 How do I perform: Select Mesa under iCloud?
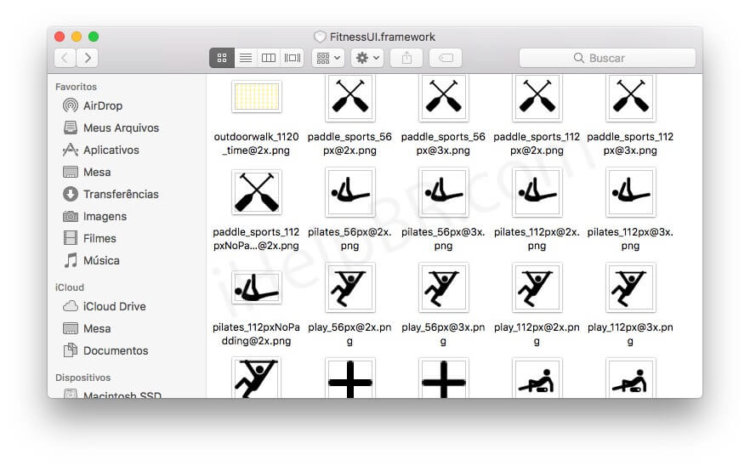click(x=87, y=328)
